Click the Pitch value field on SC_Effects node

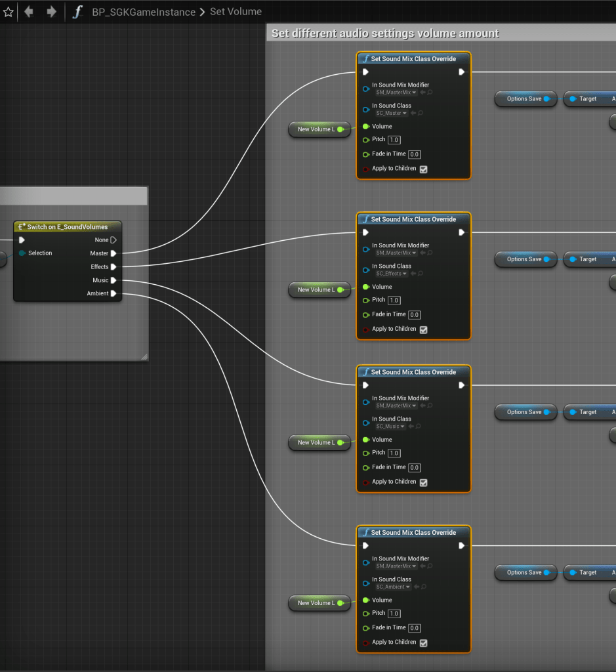pyautogui.click(x=394, y=301)
